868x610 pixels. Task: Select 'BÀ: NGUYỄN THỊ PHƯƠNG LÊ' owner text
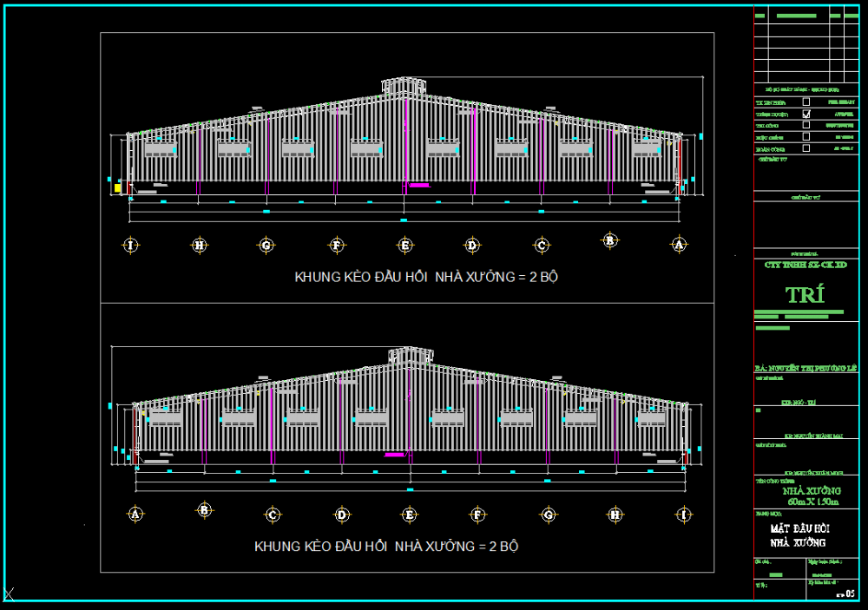pos(806,368)
